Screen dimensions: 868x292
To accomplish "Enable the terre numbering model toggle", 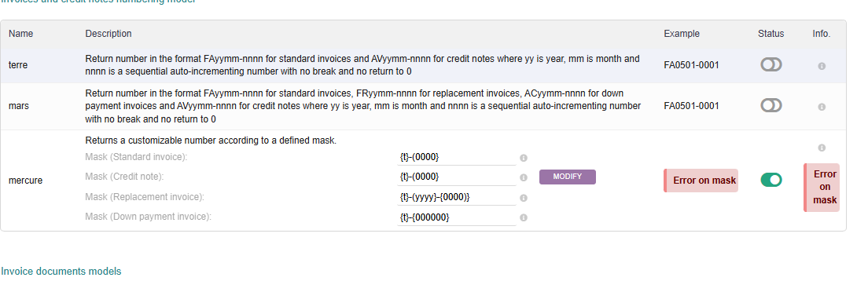I will [x=771, y=64].
